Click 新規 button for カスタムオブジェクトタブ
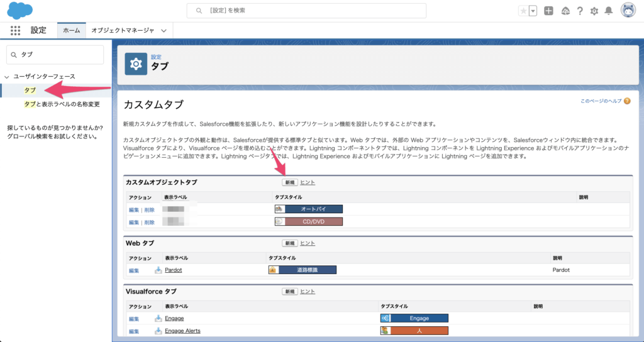644x342 pixels. 290,182
